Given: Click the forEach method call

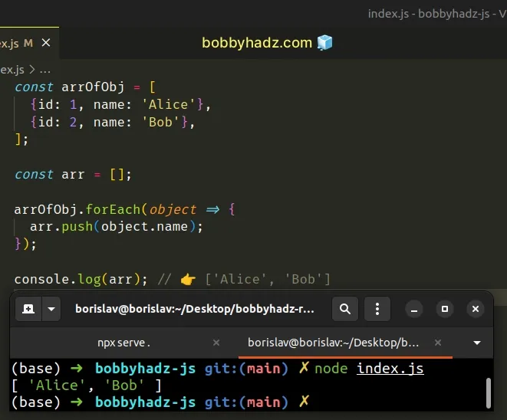Looking at the screenshot, I should pyautogui.click(x=113, y=209).
